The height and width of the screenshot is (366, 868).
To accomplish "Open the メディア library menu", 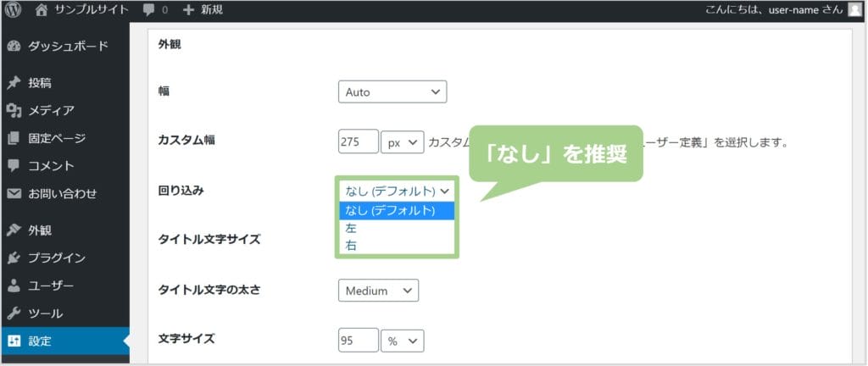I will 51,110.
